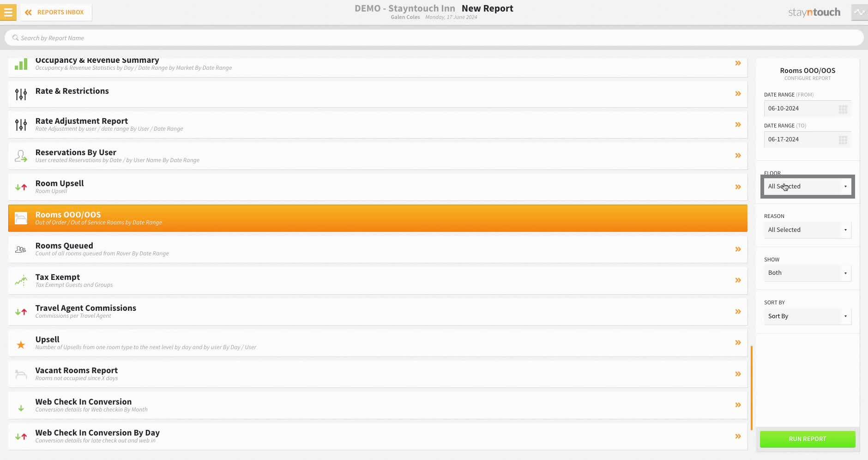Viewport: 868px width, 460px height.
Task: Select the Rate & Restrictions report title
Action: tap(72, 91)
